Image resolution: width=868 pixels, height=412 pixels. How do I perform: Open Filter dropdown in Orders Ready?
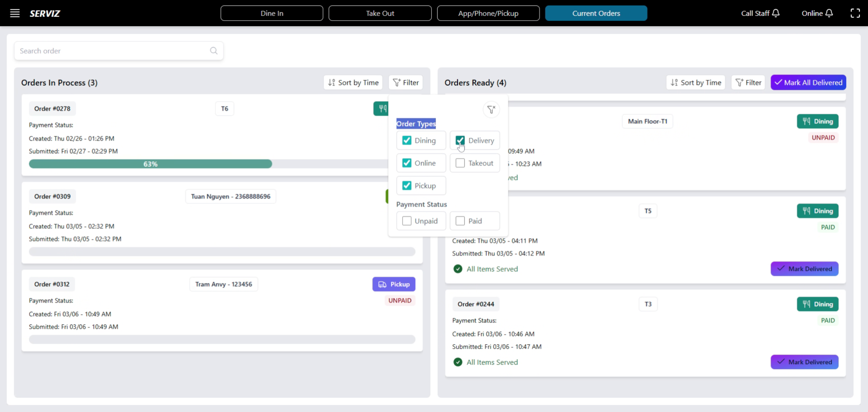click(x=748, y=83)
